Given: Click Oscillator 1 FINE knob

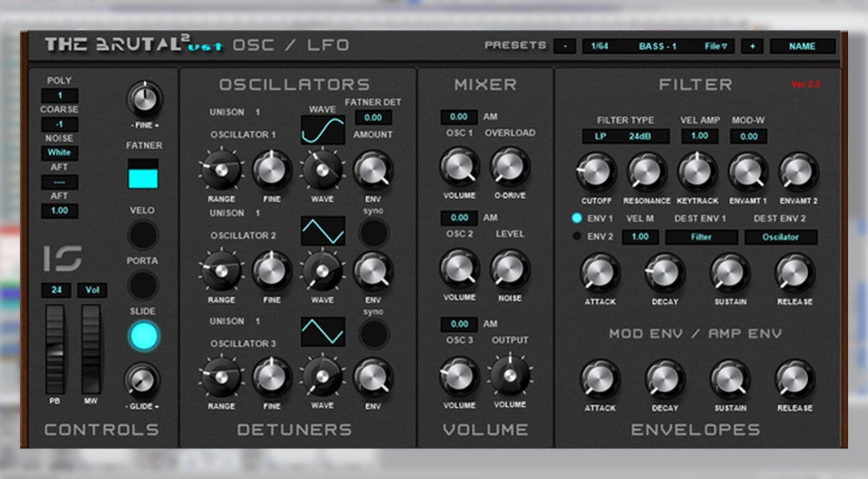Looking at the screenshot, I should [x=272, y=170].
